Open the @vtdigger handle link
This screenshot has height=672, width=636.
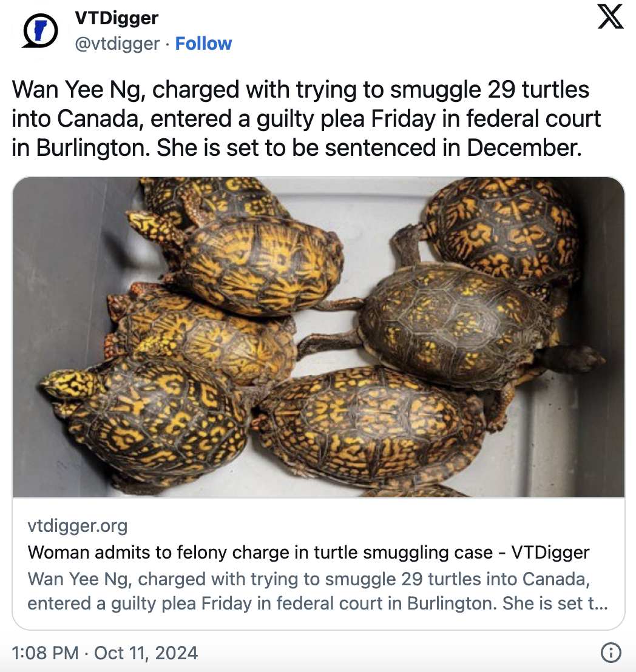pyautogui.click(x=118, y=44)
